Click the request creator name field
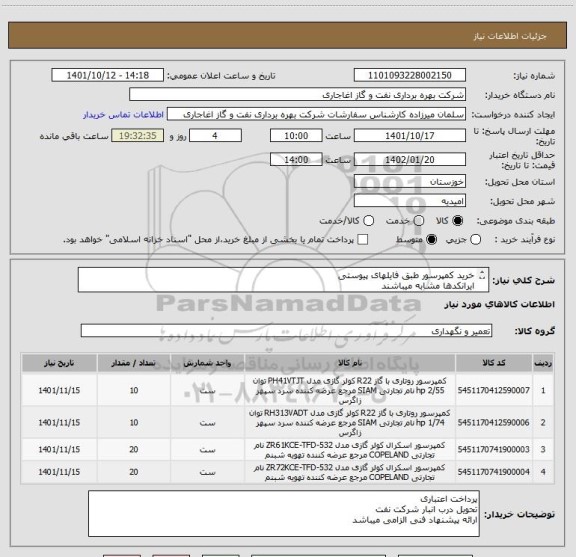Image resolution: width=576 pixels, height=557 pixels. tap(316, 114)
